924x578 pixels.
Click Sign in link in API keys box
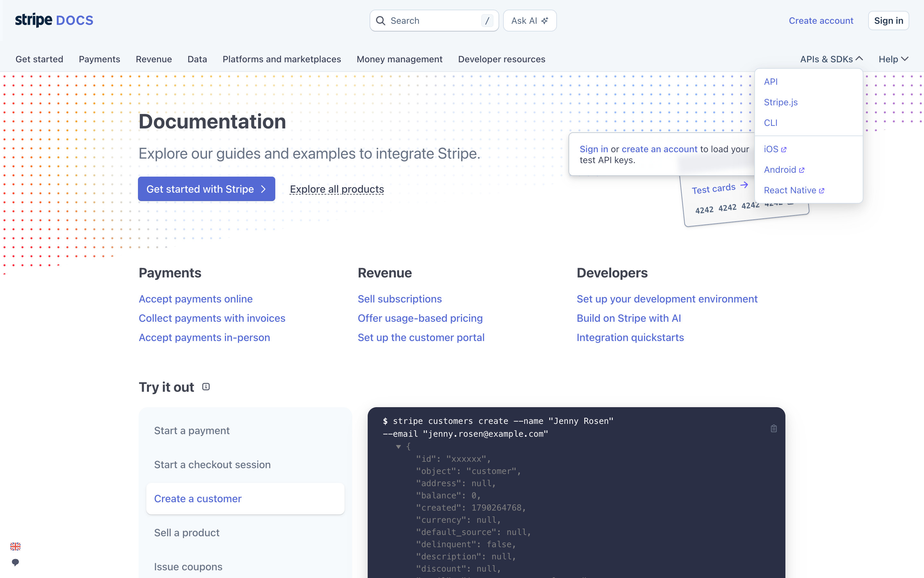594,149
